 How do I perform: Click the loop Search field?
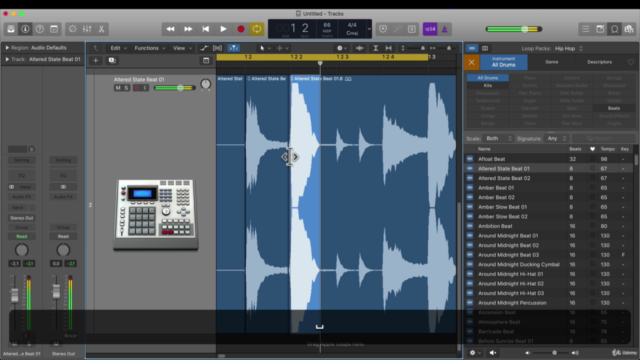point(603,138)
